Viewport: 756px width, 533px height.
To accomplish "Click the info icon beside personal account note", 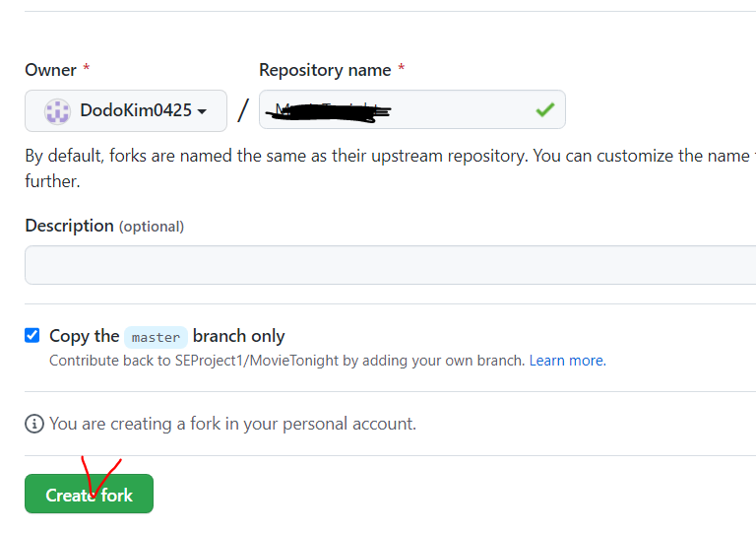I will pyautogui.click(x=34, y=424).
